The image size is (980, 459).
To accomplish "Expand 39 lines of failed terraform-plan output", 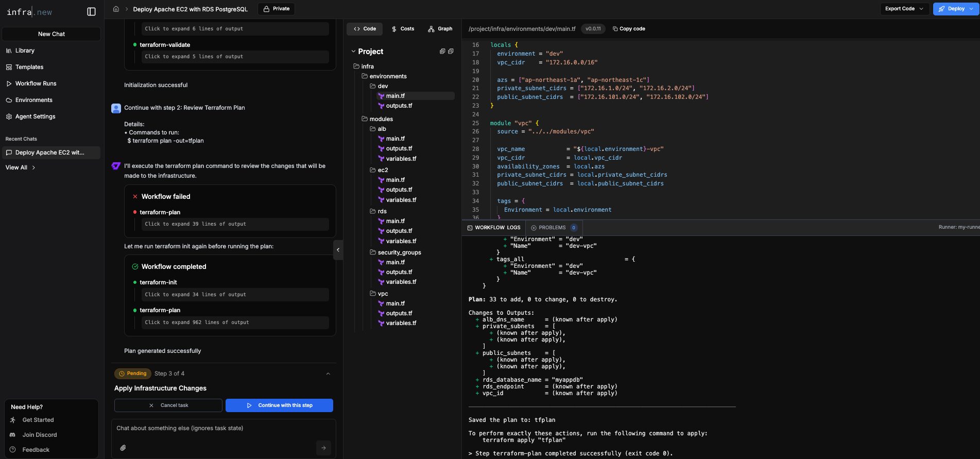I will [235, 224].
